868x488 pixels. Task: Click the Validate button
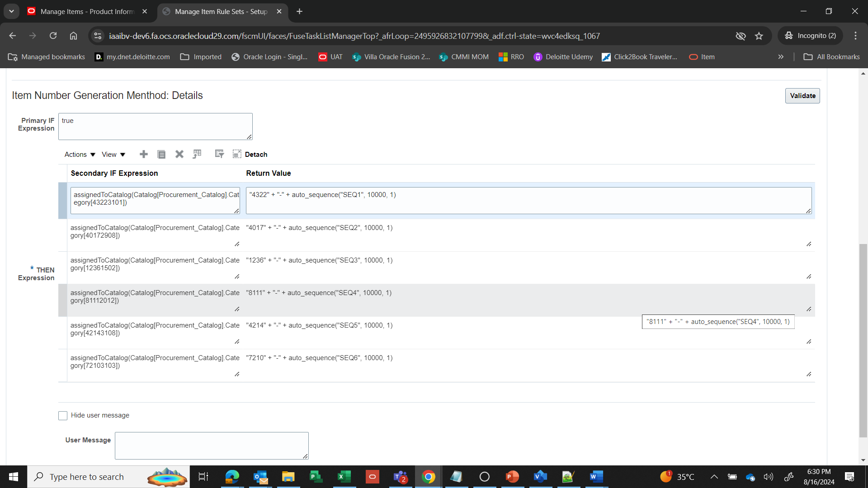802,95
